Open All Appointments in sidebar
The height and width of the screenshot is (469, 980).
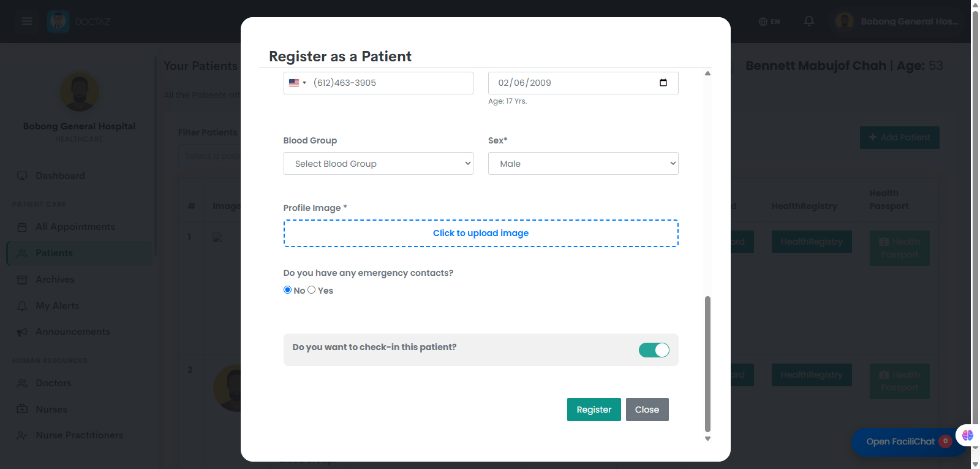coord(75,227)
